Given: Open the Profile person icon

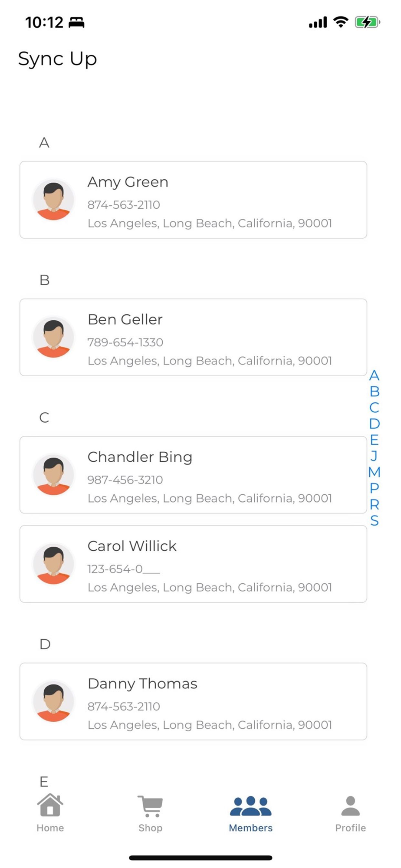Looking at the screenshot, I should [350, 806].
